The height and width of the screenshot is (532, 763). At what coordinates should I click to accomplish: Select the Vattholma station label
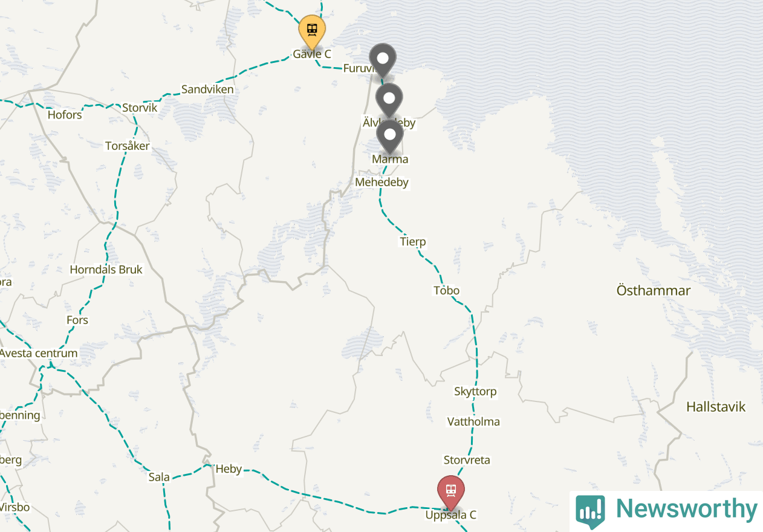[x=473, y=421]
